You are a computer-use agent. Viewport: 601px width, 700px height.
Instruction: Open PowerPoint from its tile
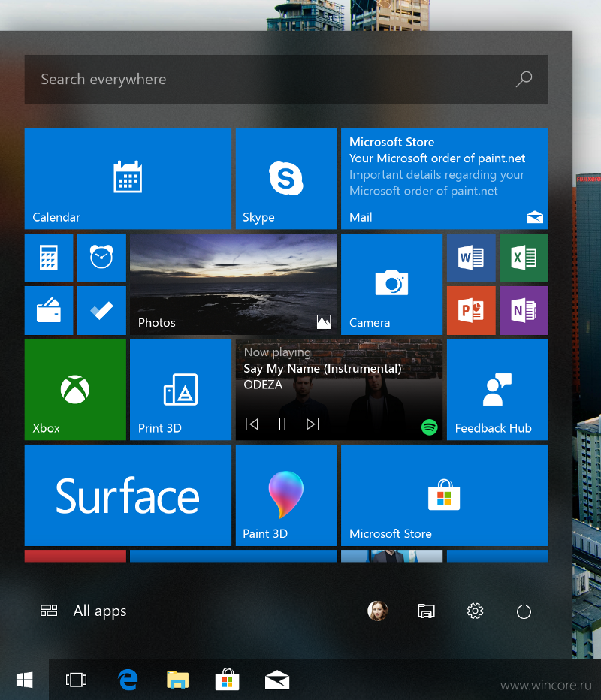click(x=471, y=310)
